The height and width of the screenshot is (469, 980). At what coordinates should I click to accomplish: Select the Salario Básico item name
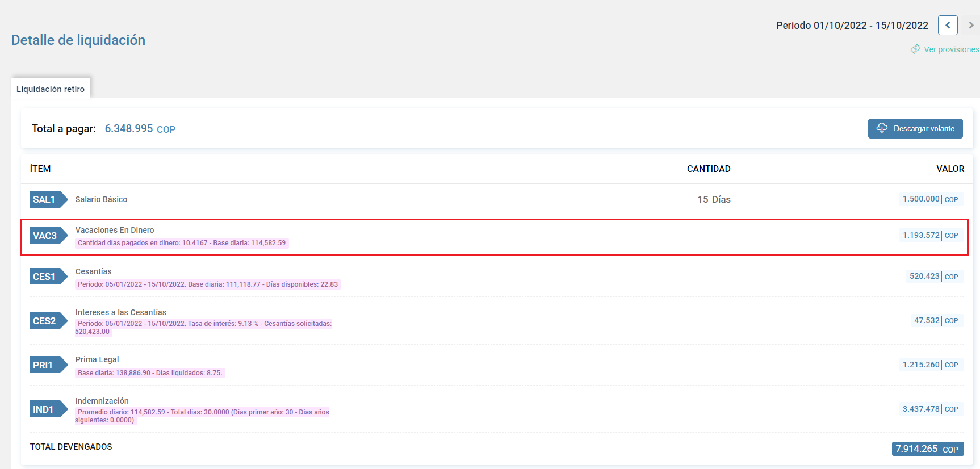[x=101, y=199]
